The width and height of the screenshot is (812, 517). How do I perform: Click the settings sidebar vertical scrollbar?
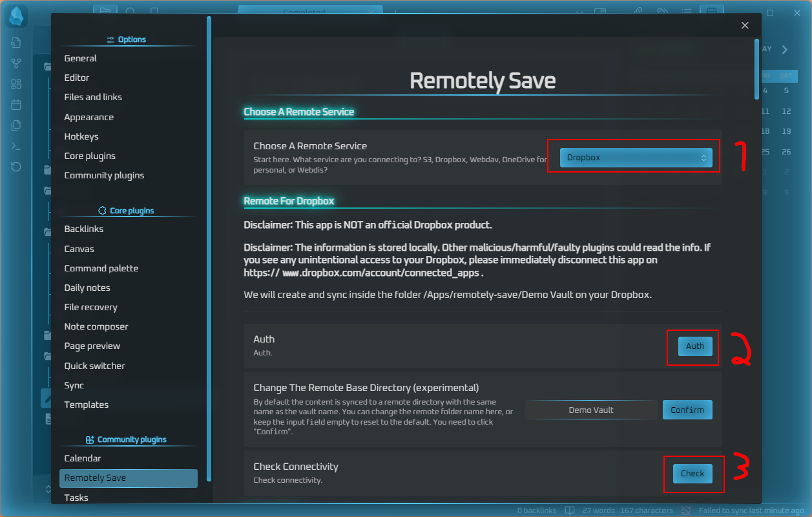209,249
